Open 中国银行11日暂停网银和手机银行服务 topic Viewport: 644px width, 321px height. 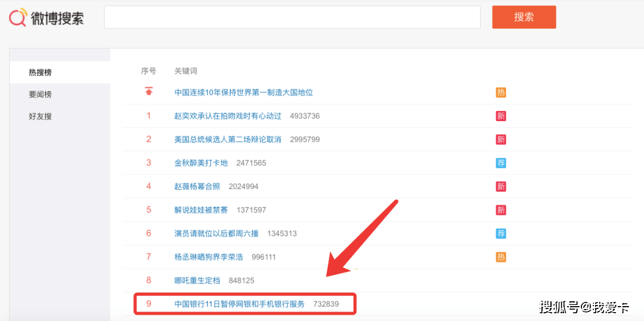[240, 304]
